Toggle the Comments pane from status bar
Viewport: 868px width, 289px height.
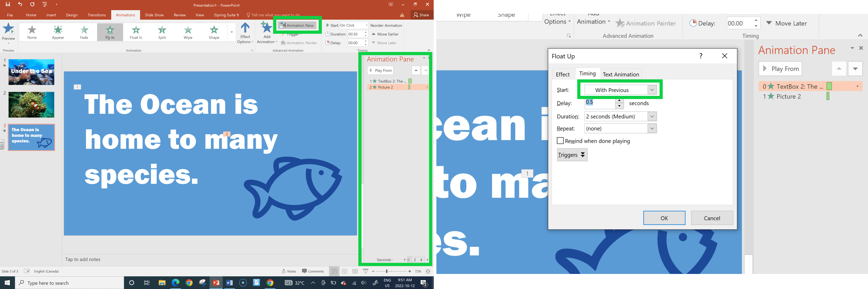coord(313,271)
